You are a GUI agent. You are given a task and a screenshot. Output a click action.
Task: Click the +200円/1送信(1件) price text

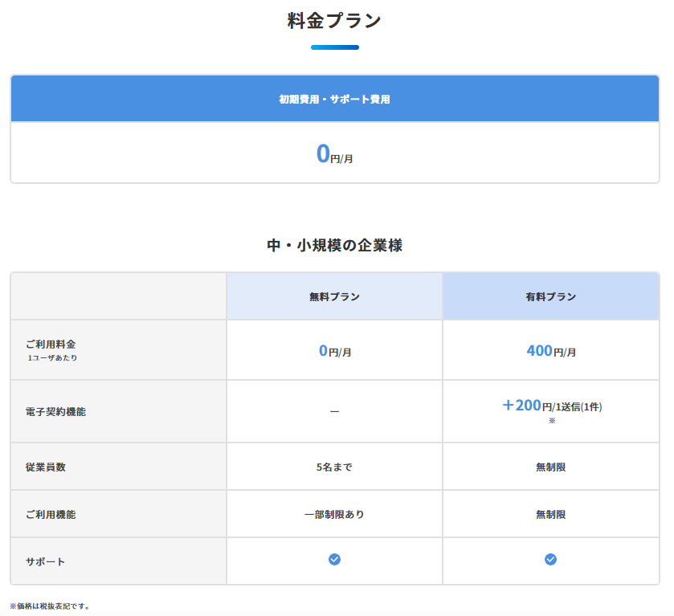[x=549, y=406]
